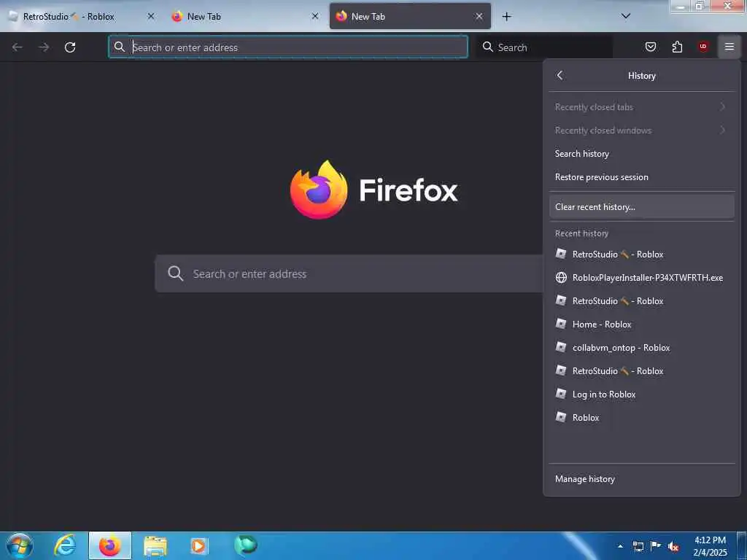Open Home - Roblox history entry
The image size is (747, 560).
tap(641, 324)
